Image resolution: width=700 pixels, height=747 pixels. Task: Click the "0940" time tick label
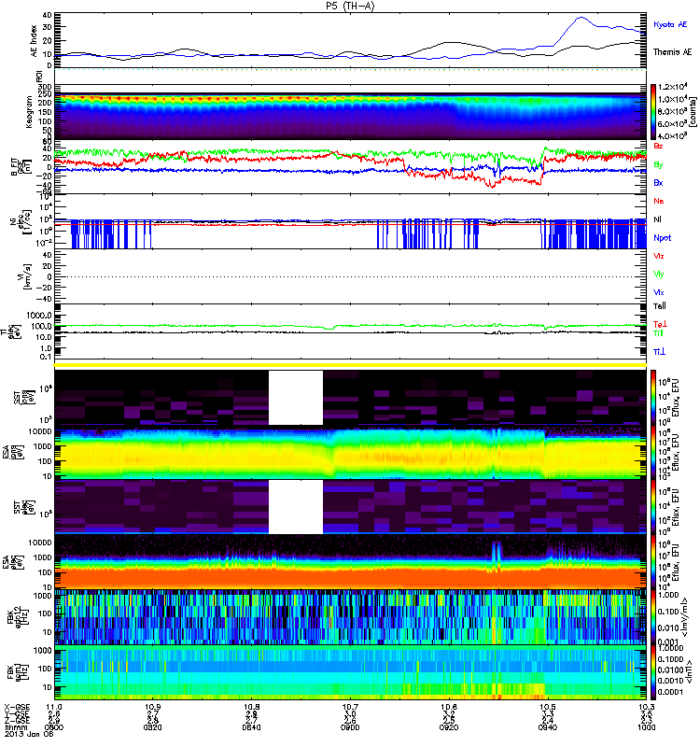[548, 727]
